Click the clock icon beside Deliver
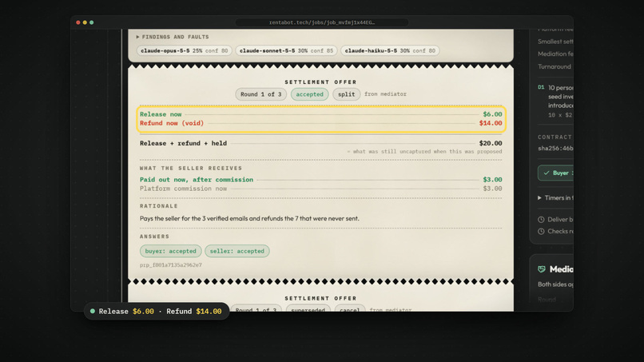Screen dimensions: 644x362 (x=541, y=220)
